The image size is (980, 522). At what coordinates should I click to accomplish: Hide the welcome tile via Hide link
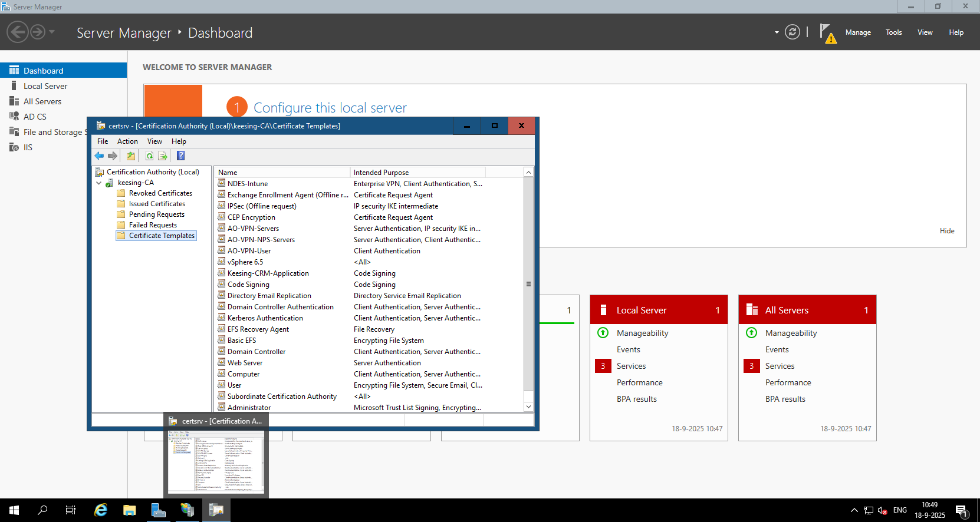[946, 231]
